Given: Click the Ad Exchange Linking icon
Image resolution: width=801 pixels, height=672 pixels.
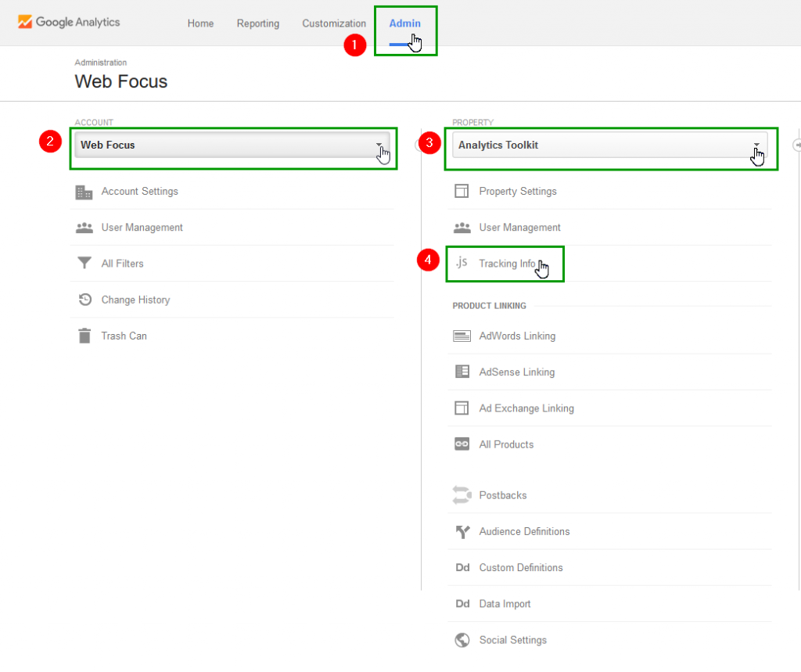Looking at the screenshot, I should click(x=462, y=408).
